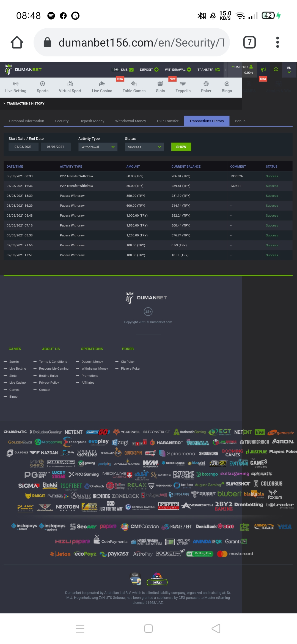This screenshot has width=297, height=644.
Task: Click the mastercard payment logo
Action: [235, 554]
